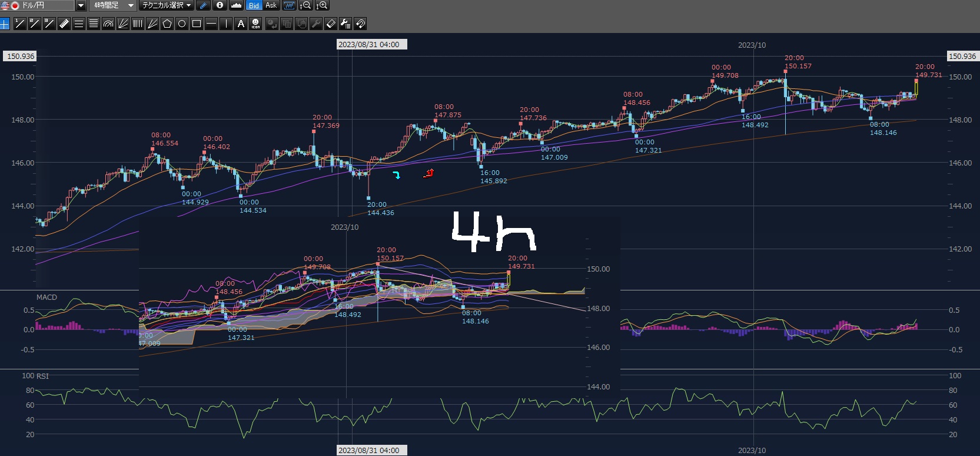The image size is (980, 456).
Task: Open the ドル/円 currency pair dropdown
Action: pyautogui.click(x=81, y=5)
